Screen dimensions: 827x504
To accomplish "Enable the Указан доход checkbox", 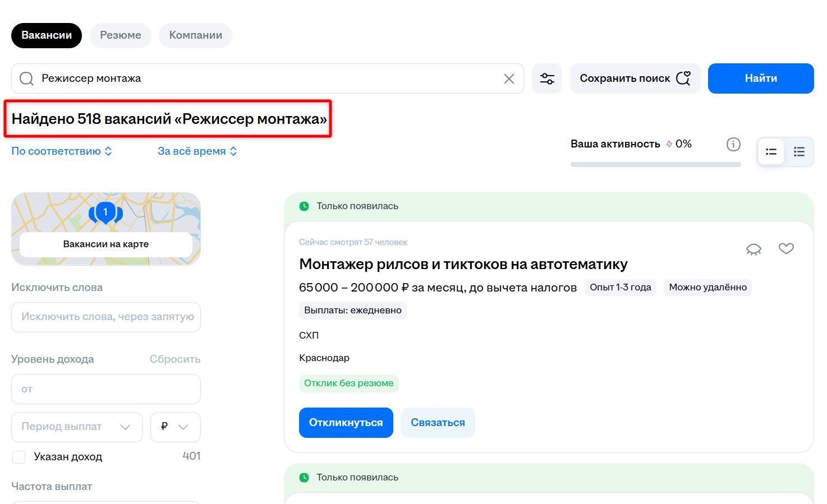I will (x=19, y=457).
